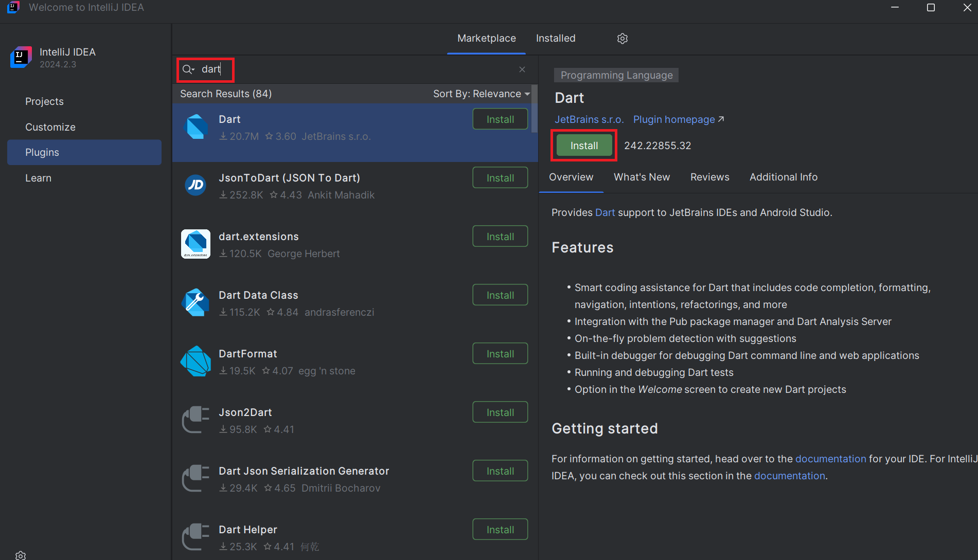Select Plugins in the sidebar

click(84, 152)
